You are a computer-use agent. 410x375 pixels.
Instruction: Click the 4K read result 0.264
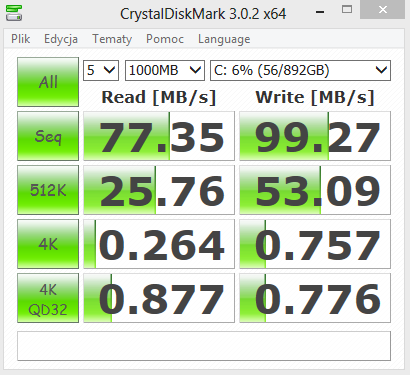point(159,244)
